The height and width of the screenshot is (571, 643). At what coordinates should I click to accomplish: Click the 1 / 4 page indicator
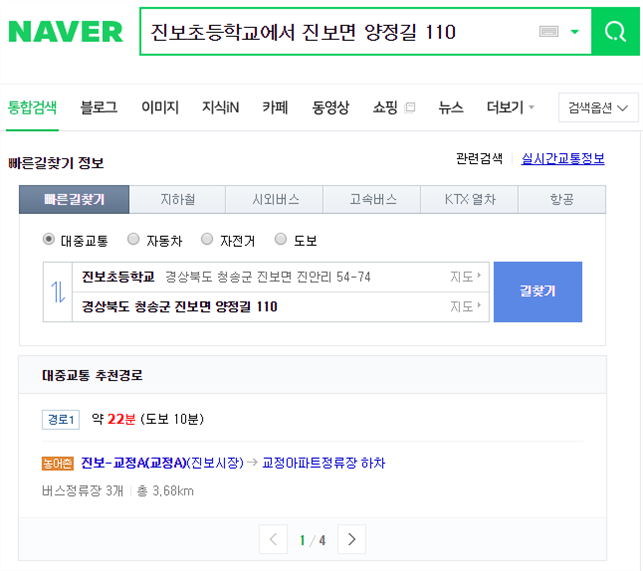312,540
